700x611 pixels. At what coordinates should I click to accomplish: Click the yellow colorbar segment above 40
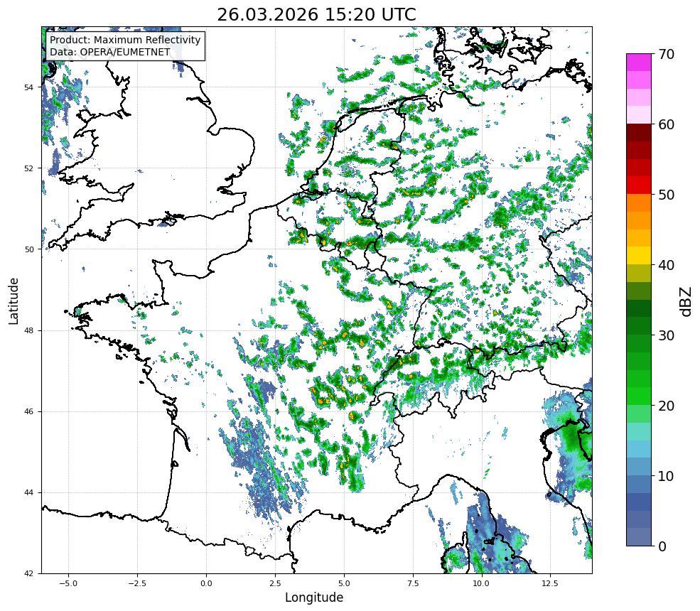coord(639,256)
